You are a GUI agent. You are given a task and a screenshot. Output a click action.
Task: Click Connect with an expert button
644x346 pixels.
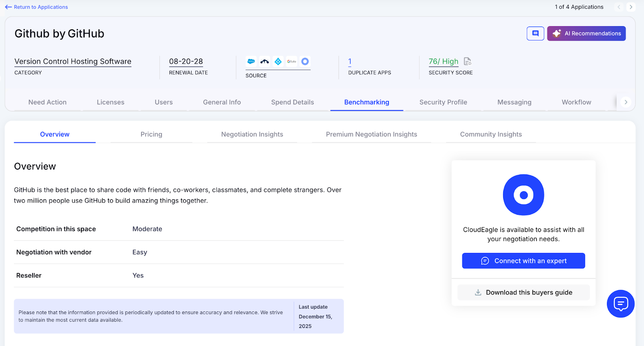coord(524,261)
